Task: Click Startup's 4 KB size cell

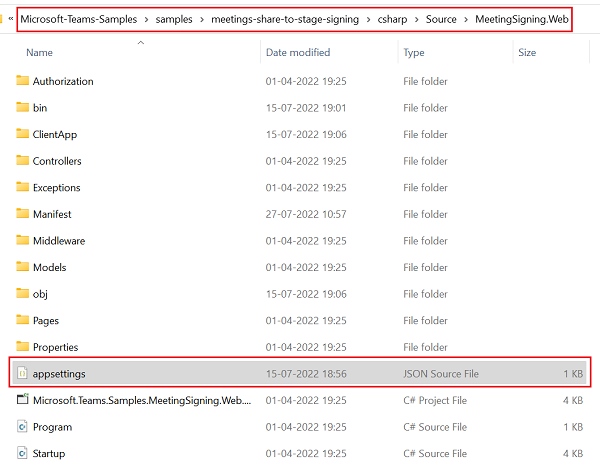Action: pos(573,453)
